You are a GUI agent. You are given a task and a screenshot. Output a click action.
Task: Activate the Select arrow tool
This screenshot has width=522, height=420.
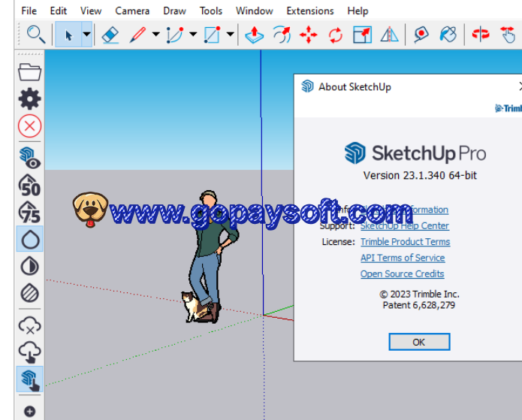(x=68, y=35)
